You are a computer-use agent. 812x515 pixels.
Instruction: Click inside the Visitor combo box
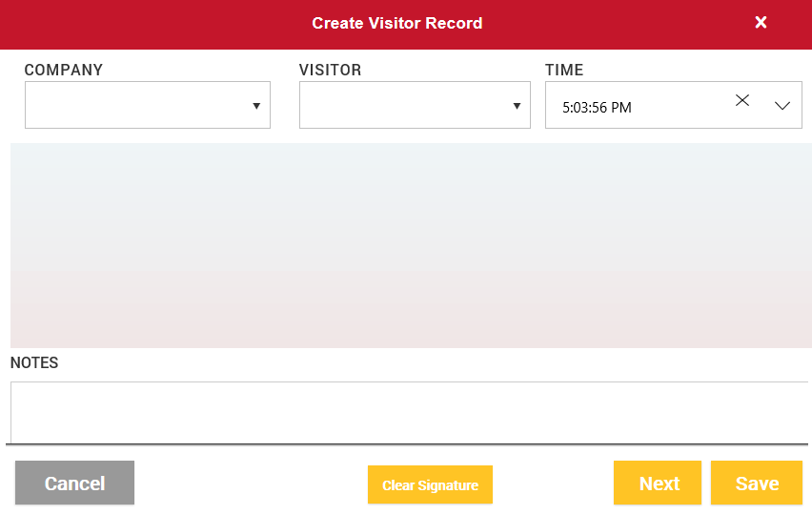(x=400, y=105)
